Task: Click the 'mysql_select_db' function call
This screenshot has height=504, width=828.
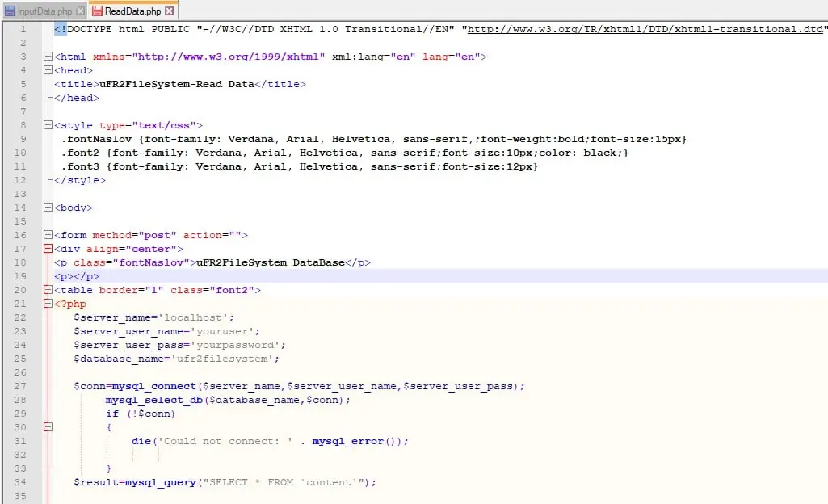Action: coord(154,400)
